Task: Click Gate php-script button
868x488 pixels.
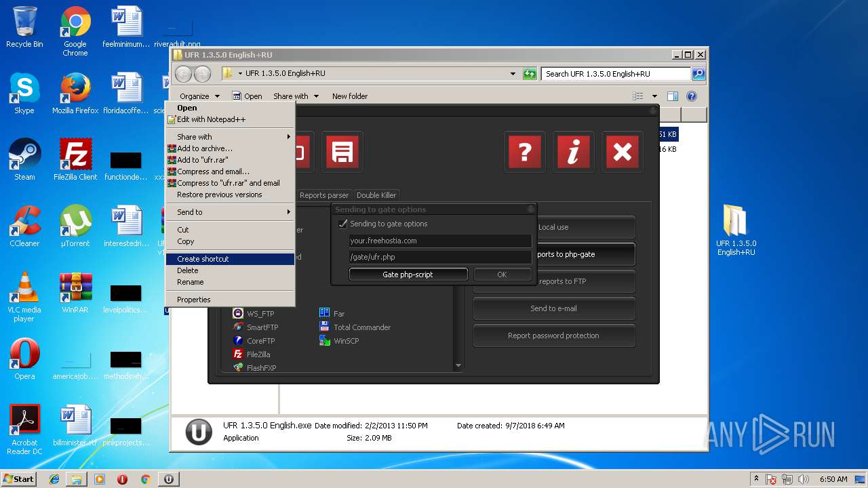Action: tap(408, 274)
